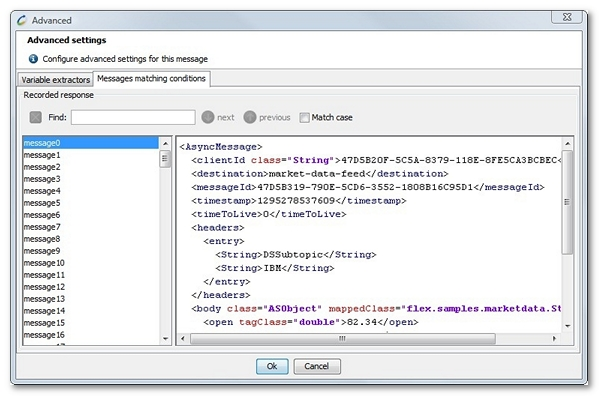The width and height of the screenshot is (599, 396).
Task: Confirm settings with the Ok button
Action: tap(272, 367)
